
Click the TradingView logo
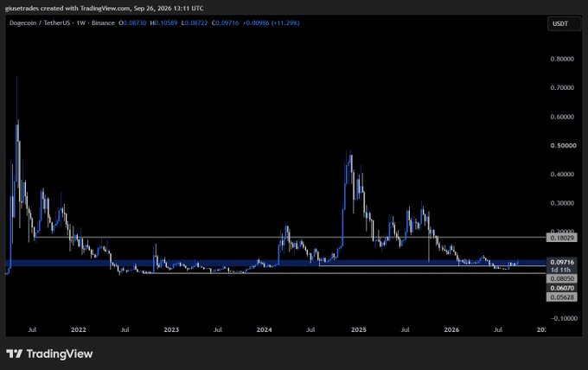(49, 354)
